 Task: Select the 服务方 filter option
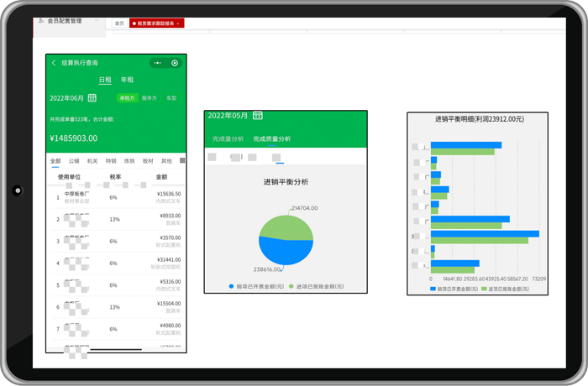point(150,98)
